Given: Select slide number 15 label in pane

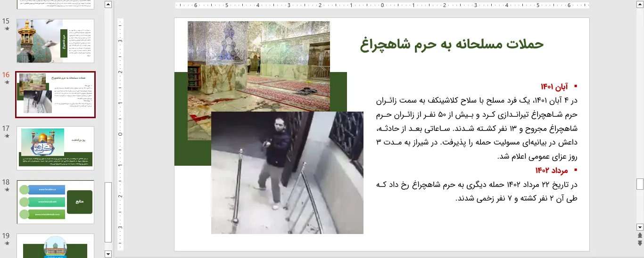Looking at the screenshot, I should click(x=6, y=21).
